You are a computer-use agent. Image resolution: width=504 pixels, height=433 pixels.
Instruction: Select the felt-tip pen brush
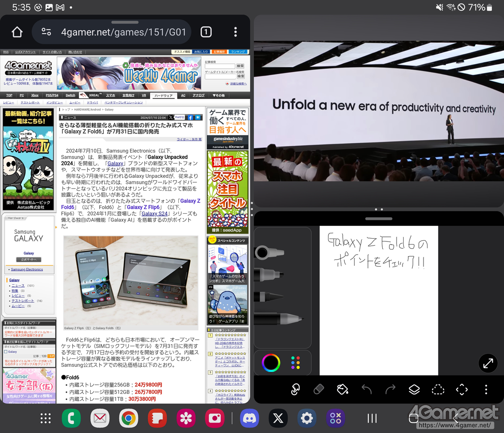pos(269,275)
